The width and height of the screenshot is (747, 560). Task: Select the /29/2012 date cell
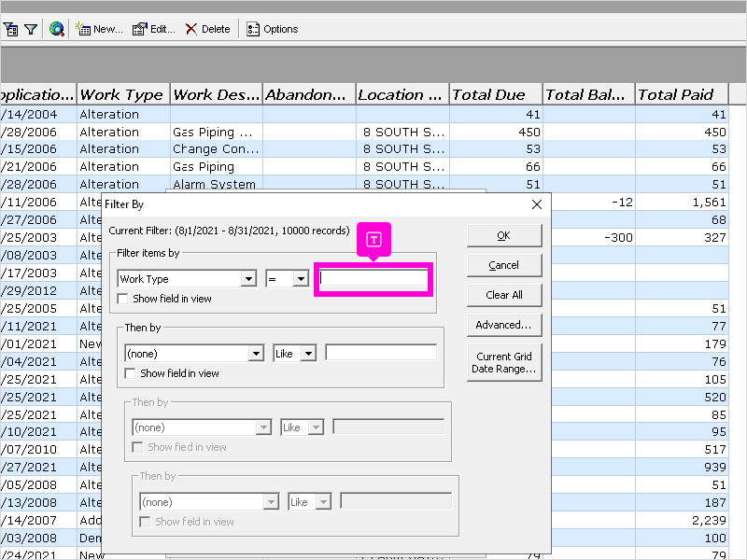click(38, 290)
